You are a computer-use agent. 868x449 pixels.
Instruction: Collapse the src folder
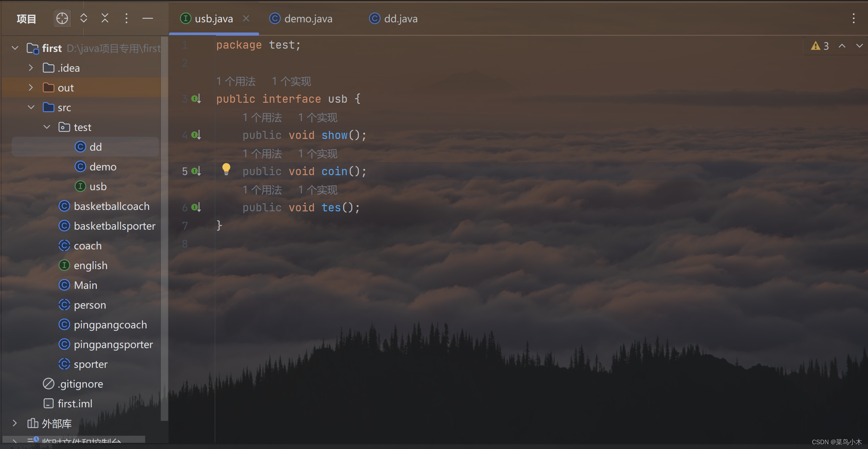coord(31,107)
